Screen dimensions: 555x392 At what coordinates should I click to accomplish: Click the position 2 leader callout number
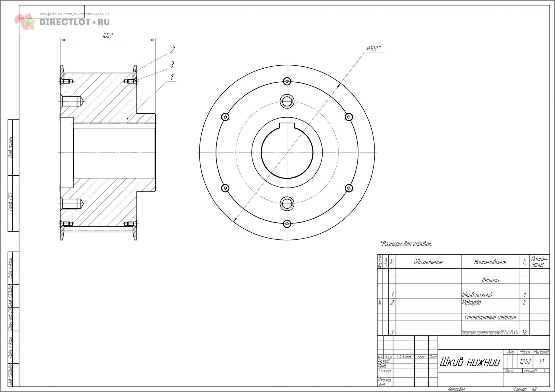[x=172, y=50]
